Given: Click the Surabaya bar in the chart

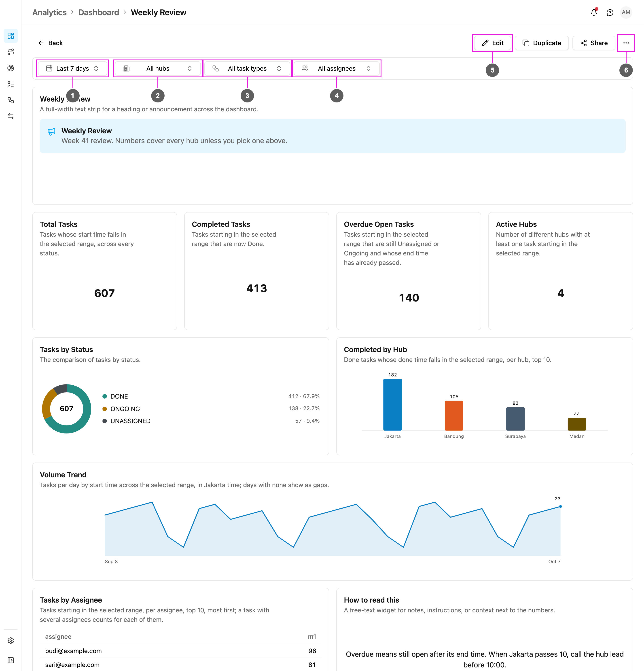Looking at the screenshot, I should coord(515,419).
